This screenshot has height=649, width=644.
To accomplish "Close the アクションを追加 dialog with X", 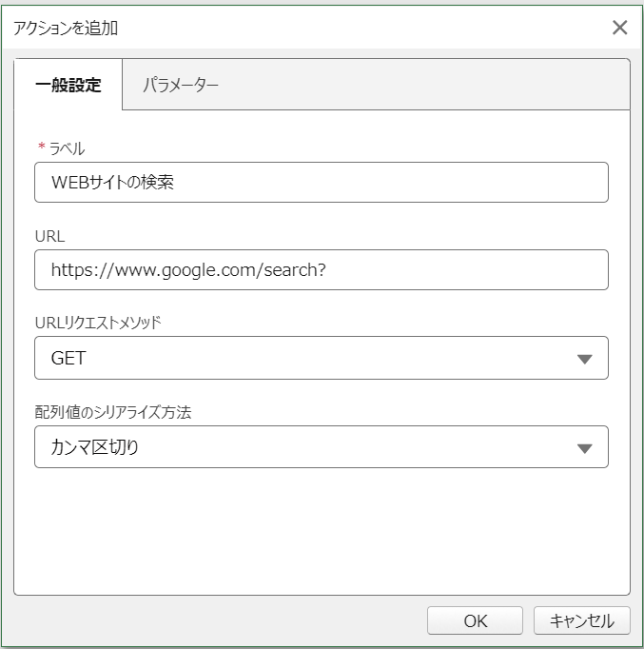I will [x=619, y=28].
